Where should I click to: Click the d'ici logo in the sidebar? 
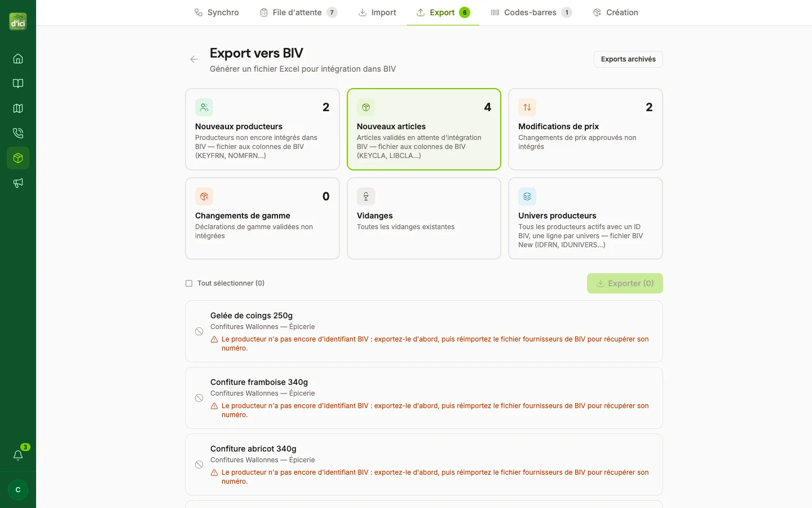18,21
